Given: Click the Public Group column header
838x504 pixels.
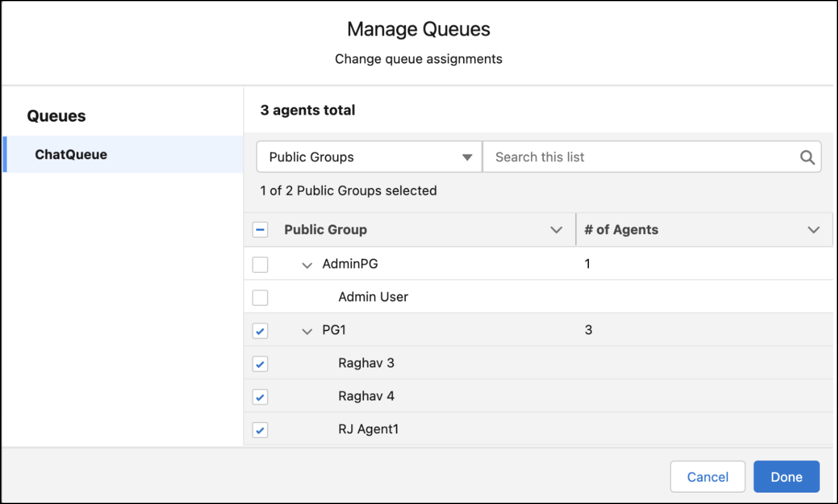Looking at the screenshot, I should click(326, 230).
